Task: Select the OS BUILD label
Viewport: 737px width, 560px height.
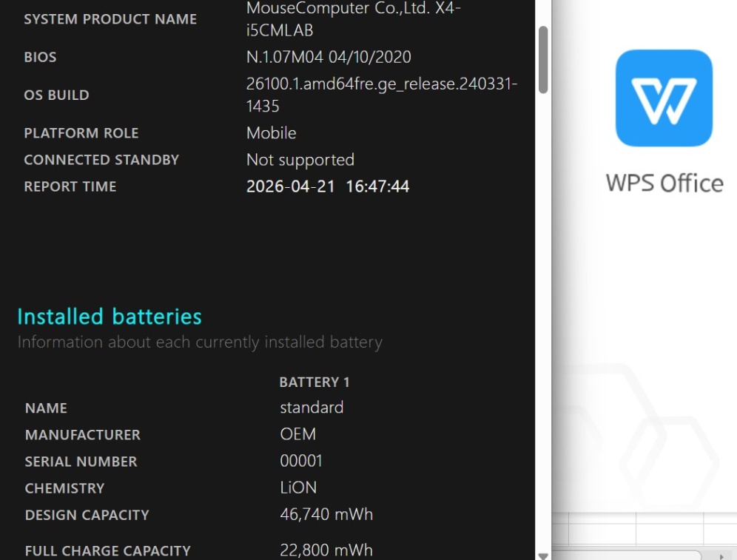Action: 56,95
